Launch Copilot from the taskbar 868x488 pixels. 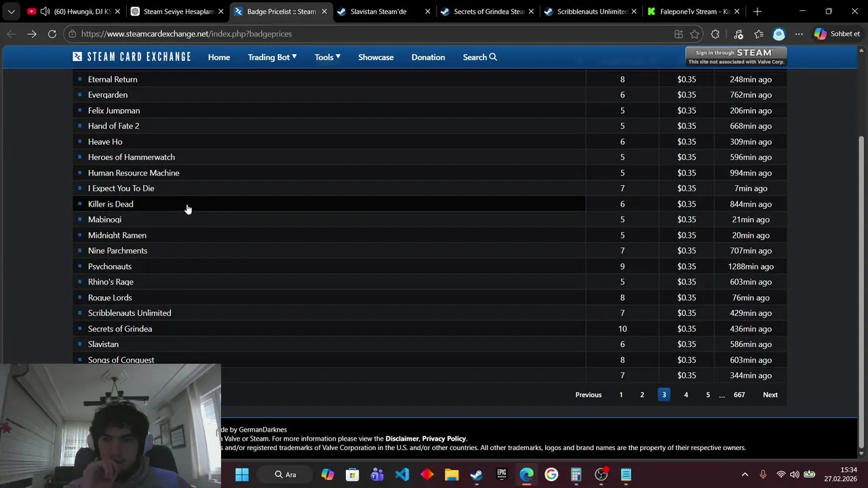(x=328, y=474)
